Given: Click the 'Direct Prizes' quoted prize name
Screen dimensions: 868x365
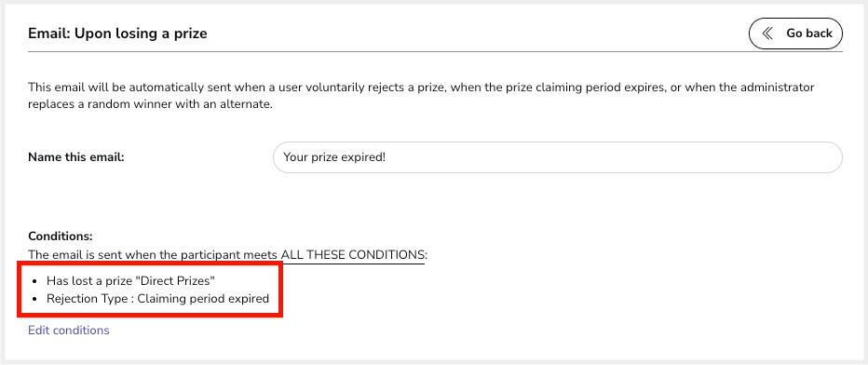Looking at the screenshot, I should coord(177,280).
